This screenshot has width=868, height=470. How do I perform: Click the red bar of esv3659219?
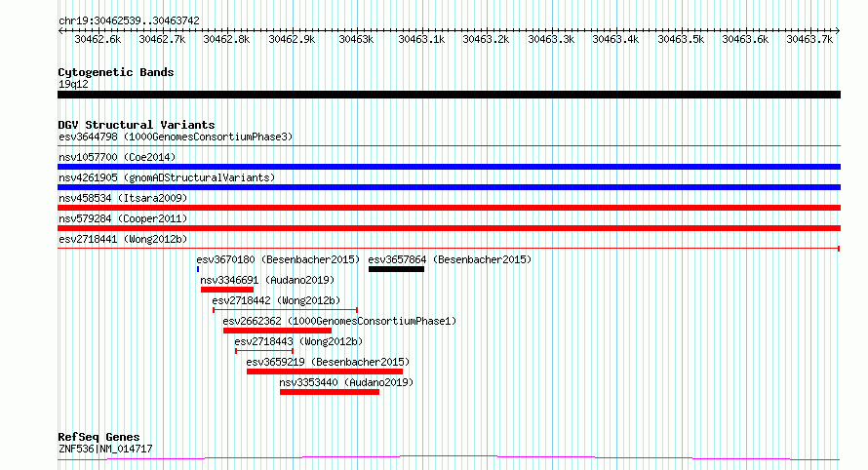click(x=325, y=372)
